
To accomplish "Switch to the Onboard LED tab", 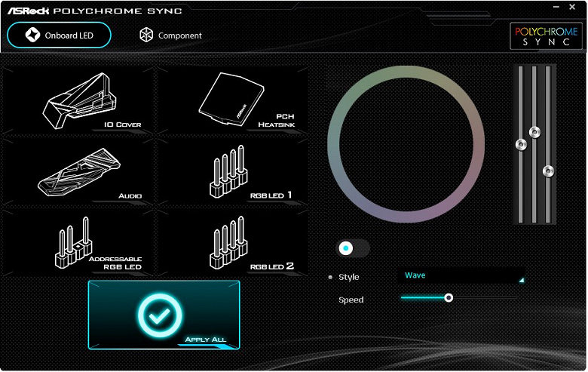I will [x=60, y=35].
